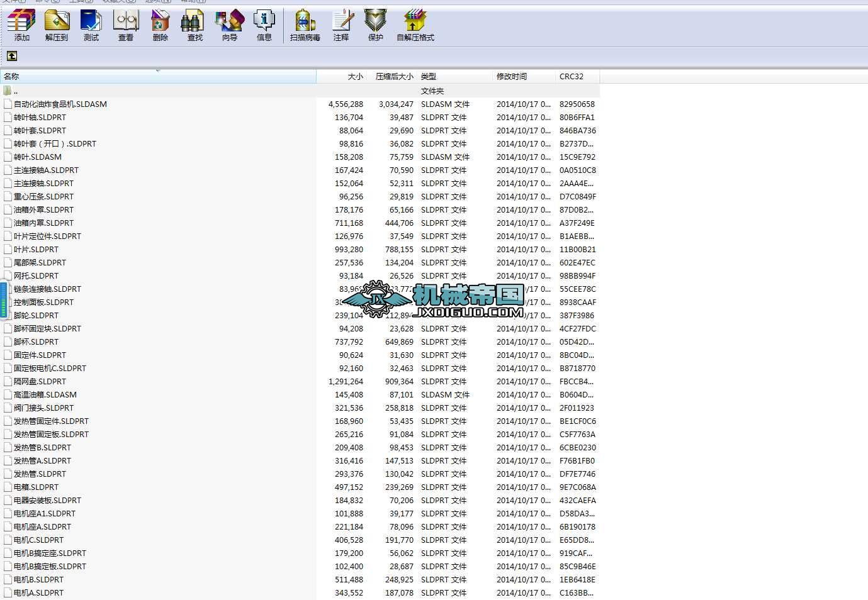The width and height of the screenshot is (868, 600).
Task: Go up one level with the arrow icon
Action: pos(12,56)
